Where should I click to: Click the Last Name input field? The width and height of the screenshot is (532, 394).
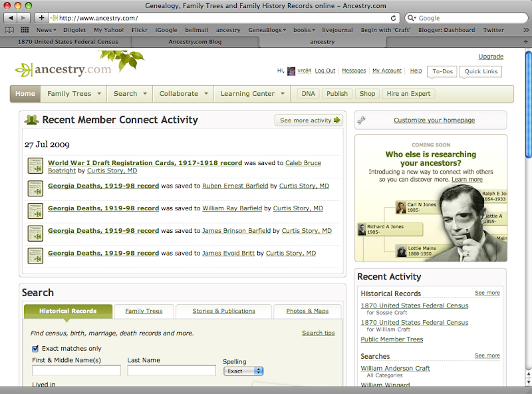click(x=172, y=371)
